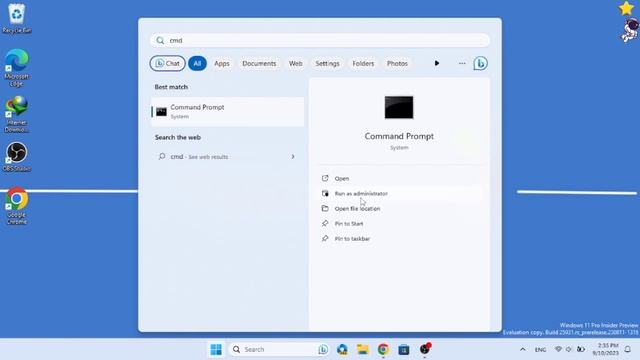Image resolution: width=640 pixels, height=360 pixels.
Task: Open File Explorer from taskbar
Action: [362, 349]
